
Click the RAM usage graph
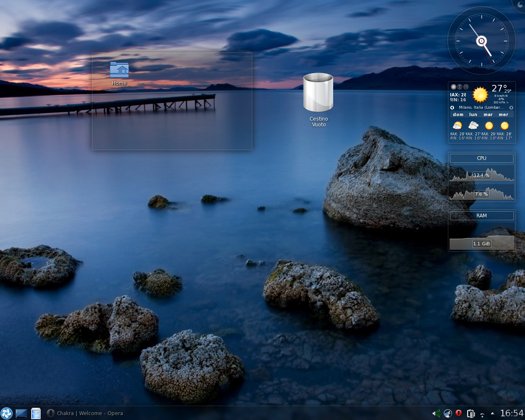click(x=482, y=238)
